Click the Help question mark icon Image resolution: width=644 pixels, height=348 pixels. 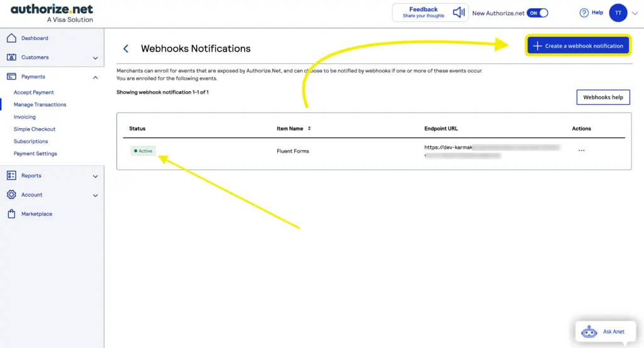coord(584,13)
